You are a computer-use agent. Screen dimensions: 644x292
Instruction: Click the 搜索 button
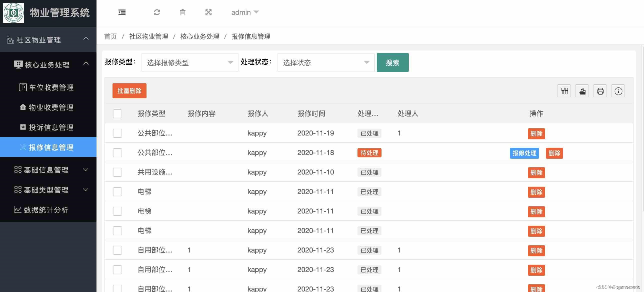point(392,62)
